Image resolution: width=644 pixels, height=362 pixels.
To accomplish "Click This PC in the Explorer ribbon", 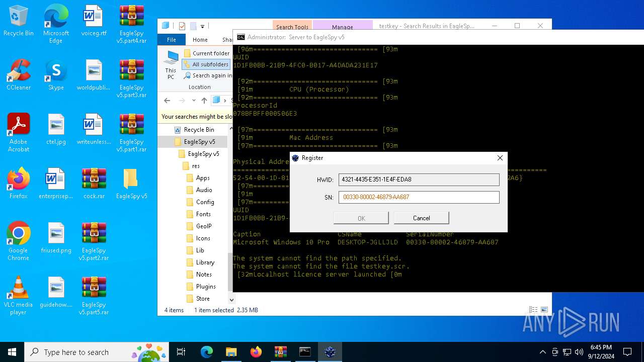I will click(x=171, y=65).
